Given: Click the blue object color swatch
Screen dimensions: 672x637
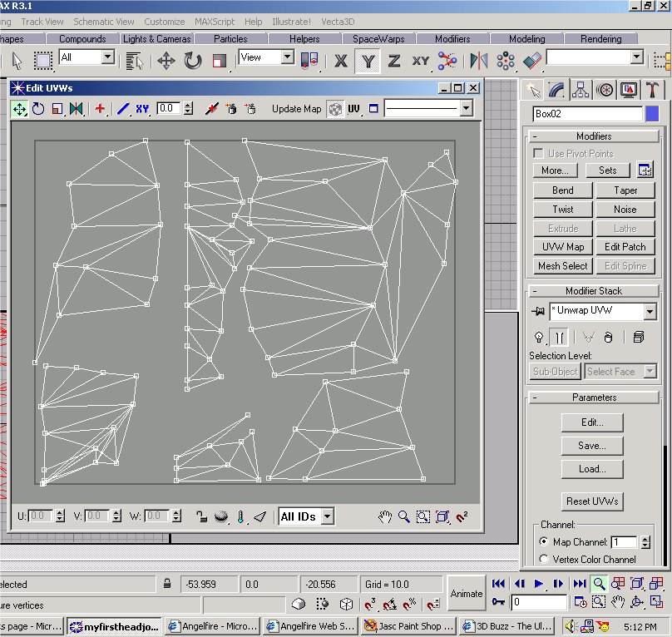Looking at the screenshot, I should coord(652,114).
